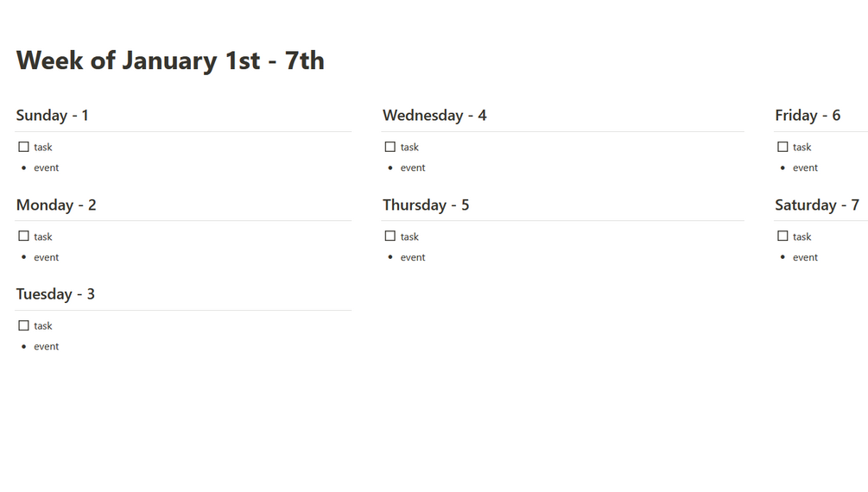This screenshot has width=868, height=492.
Task: Check the task checkbox under Wednesday - 4
Action: (x=390, y=147)
